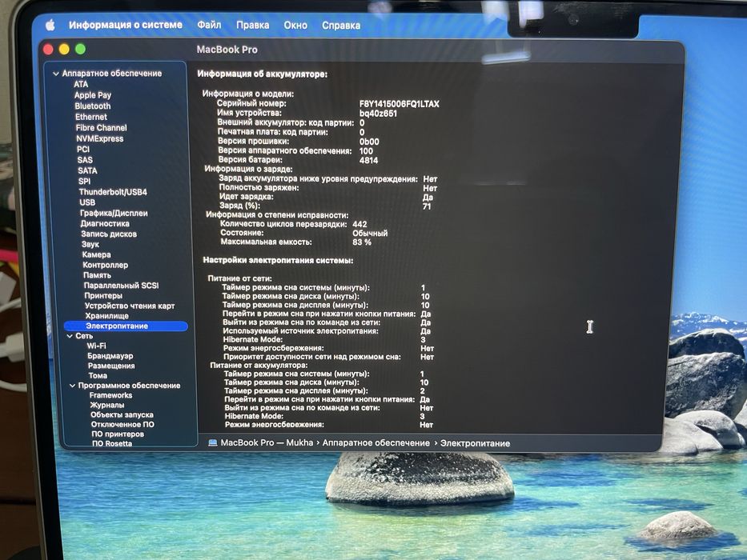
Task: Select Звук in the sidebar
Action: tap(90, 244)
